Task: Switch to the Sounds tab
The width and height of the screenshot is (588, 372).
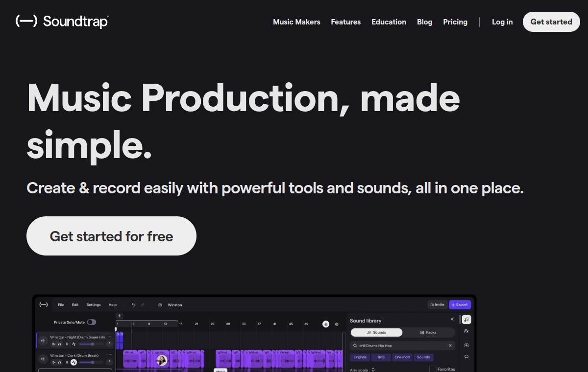Action: (x=376, y=332)
